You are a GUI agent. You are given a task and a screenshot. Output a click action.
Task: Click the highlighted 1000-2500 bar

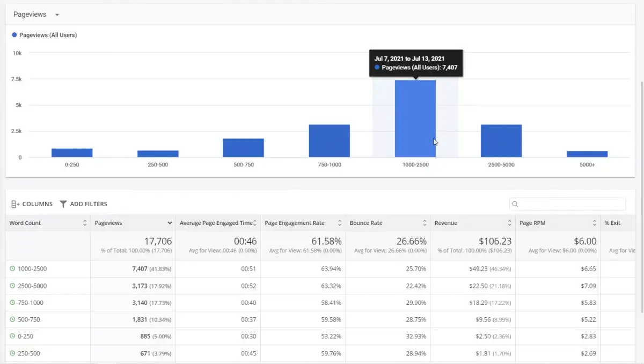pyautogui.click(x=415, y=119)
